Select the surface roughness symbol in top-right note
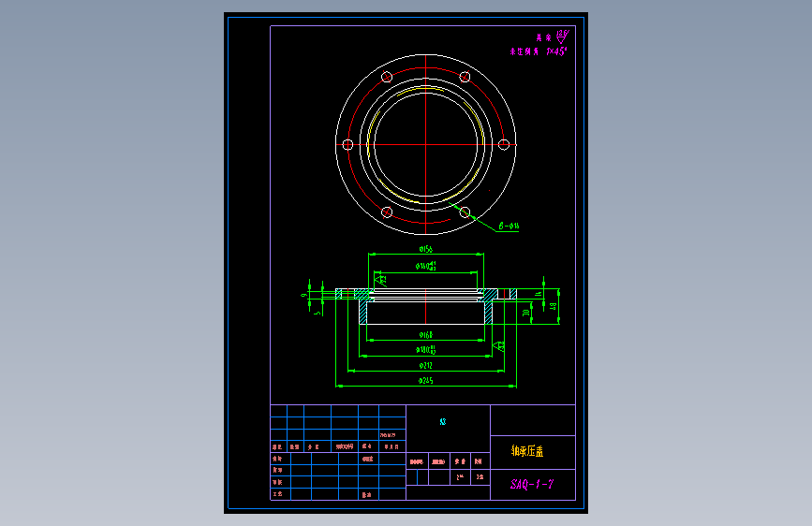 click(562, 37)
